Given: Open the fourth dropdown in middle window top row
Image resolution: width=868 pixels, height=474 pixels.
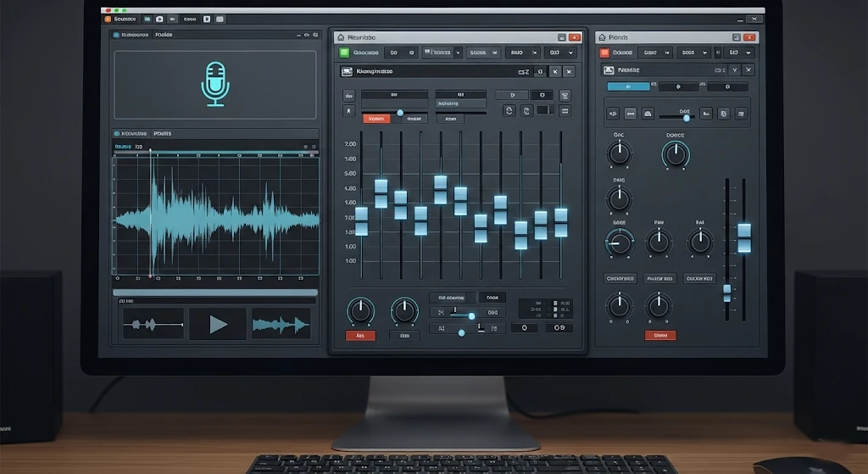Looking at the screenshot, I should click(x=523, y=53).
